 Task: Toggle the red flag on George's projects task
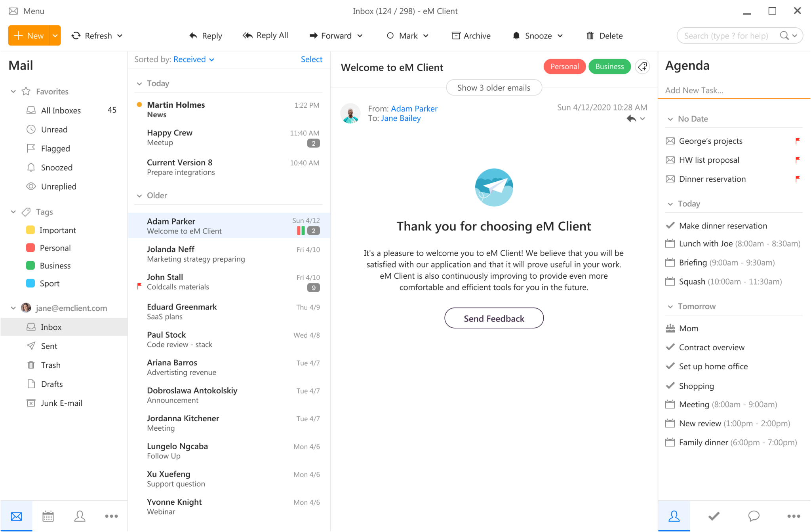pyautogui.click(x=798, y=141)
